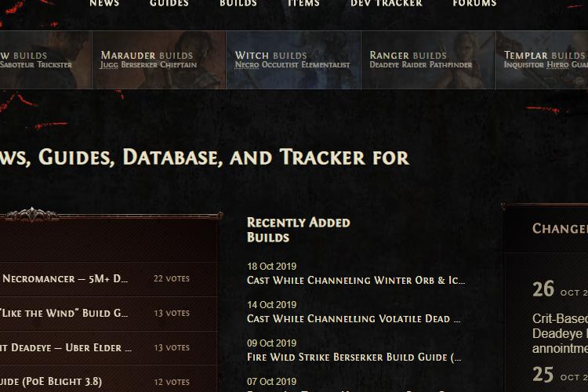Viewport: 588px width, 392px height.
Task: Open the Items menu item
Action: [303, 3]
